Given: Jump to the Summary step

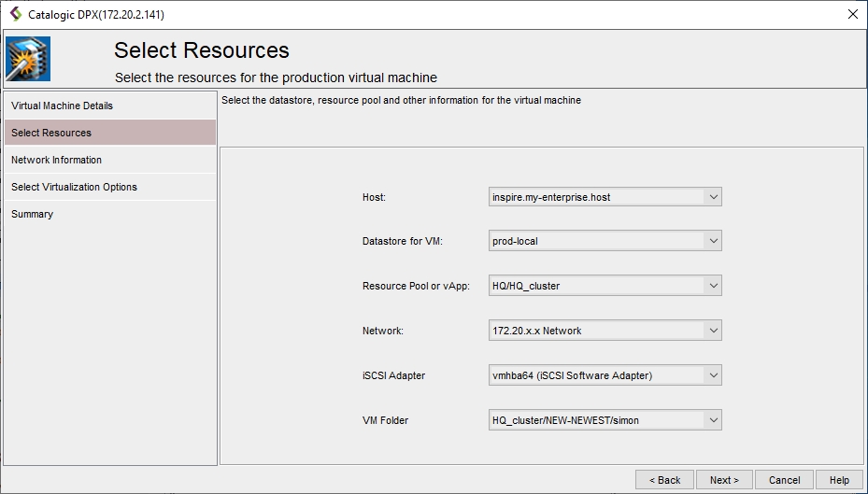Looking at the screenshot, I should (x=32, y=214).
